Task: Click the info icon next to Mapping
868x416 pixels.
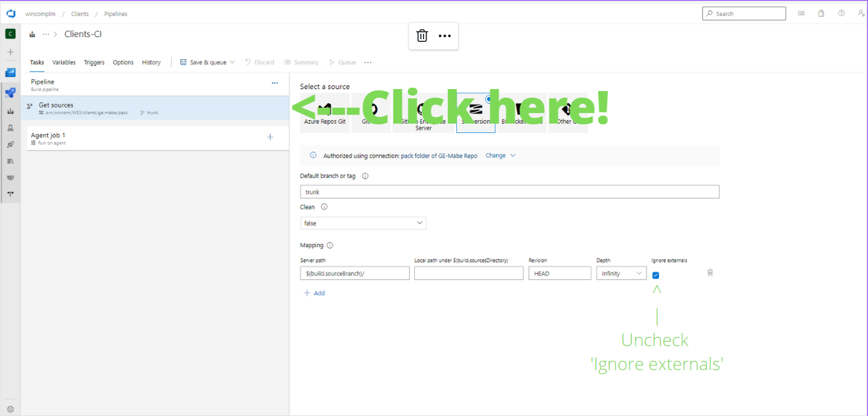Action: pos(330,245)
